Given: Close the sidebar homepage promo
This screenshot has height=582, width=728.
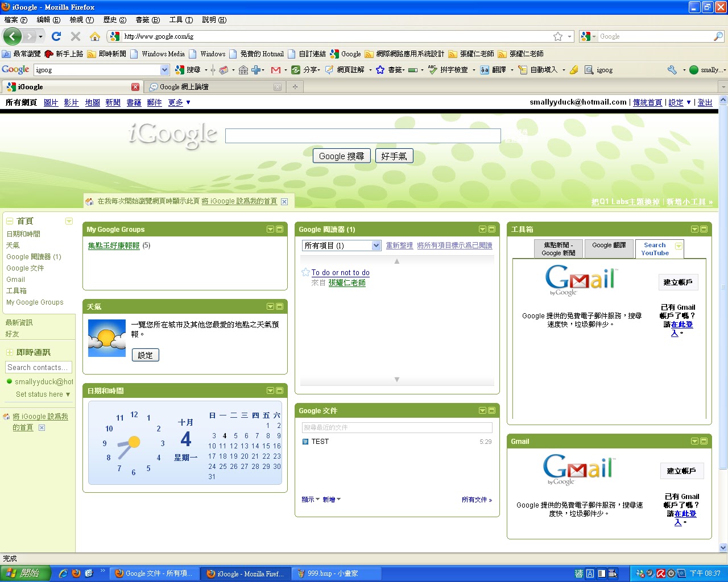Looking at the screenshot, I should (42, 427).
